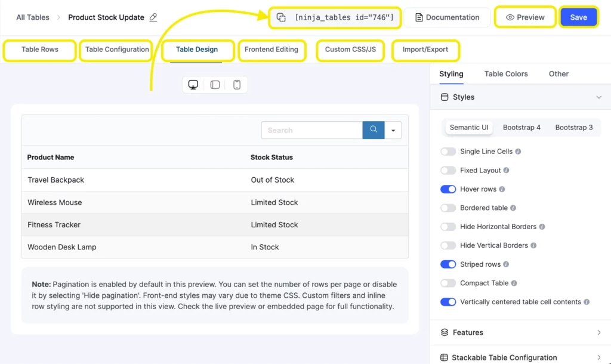The width and height of the screenshot is (611, 364).
Task: Open the Table Configuration tab
Action: coord(117,50)
